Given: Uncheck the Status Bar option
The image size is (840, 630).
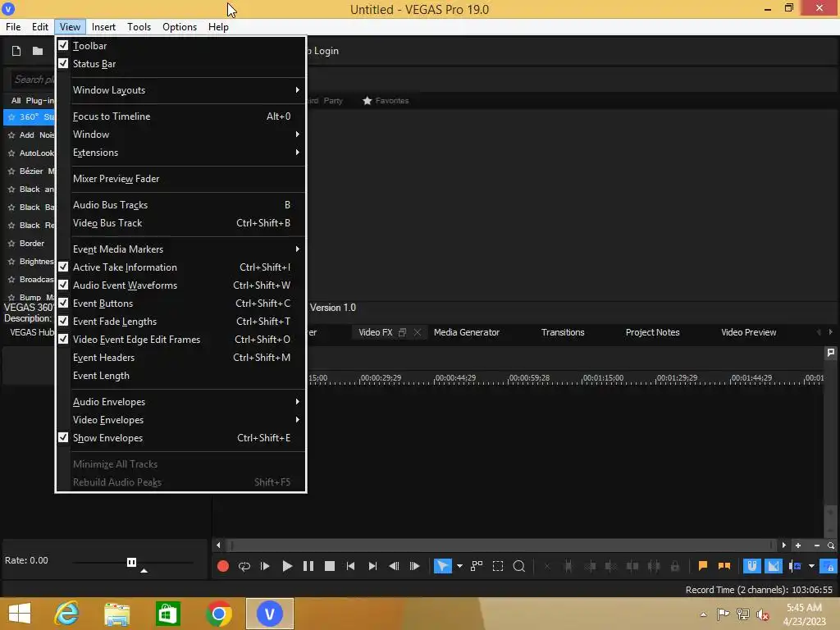Looking at the screenshot, I should pos(181,64).
